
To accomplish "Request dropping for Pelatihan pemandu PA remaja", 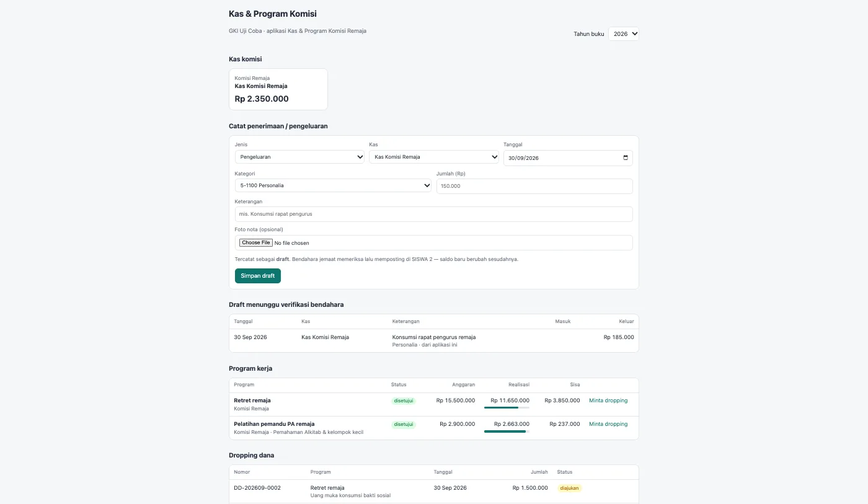I will coord(608,424).
